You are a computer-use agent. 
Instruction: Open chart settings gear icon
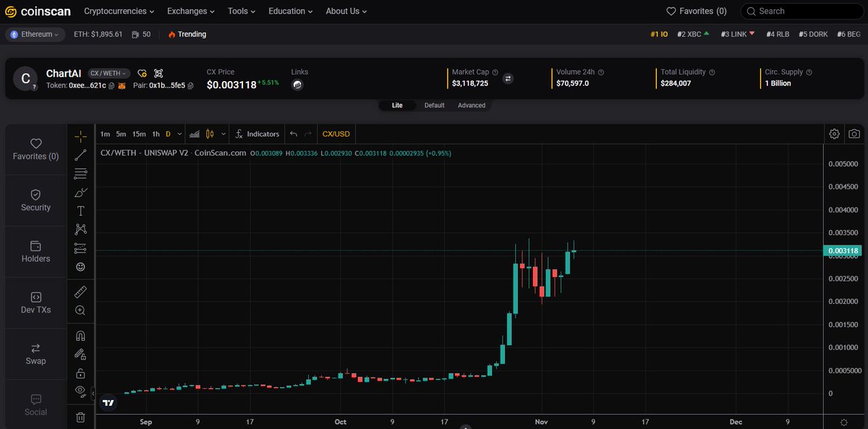pyautogui.click(x=834, y=134)
